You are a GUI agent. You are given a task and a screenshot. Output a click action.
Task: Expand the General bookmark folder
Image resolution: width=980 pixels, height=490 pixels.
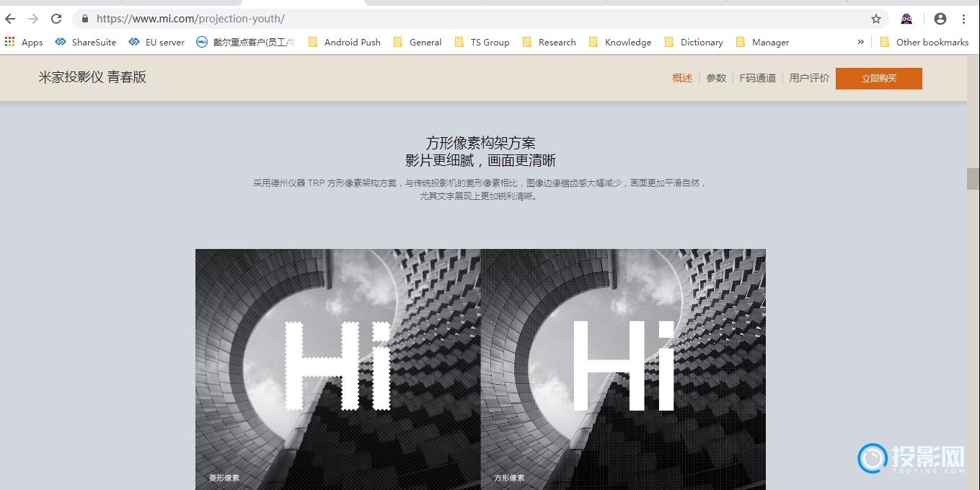(418, 42)
